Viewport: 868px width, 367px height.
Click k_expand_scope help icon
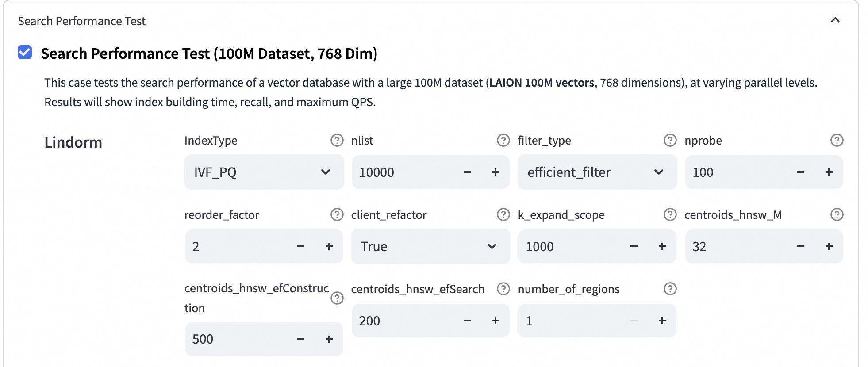(x=670, y=215)
